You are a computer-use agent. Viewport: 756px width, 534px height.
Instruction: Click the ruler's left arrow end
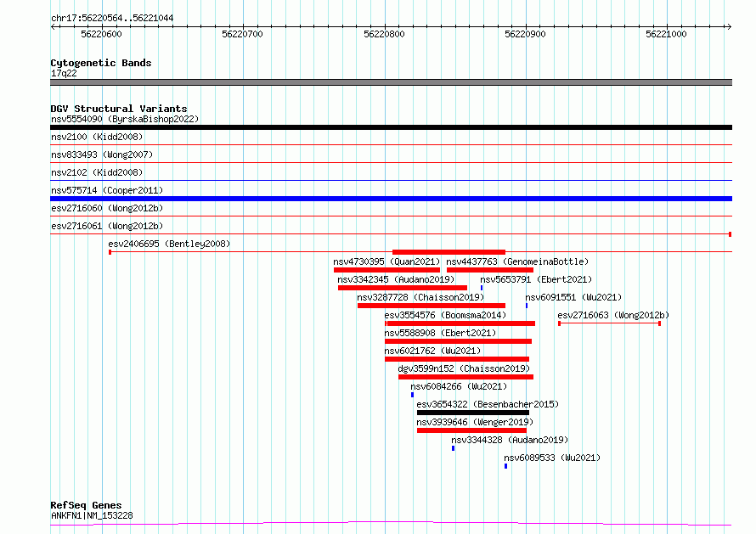point(53,27)
